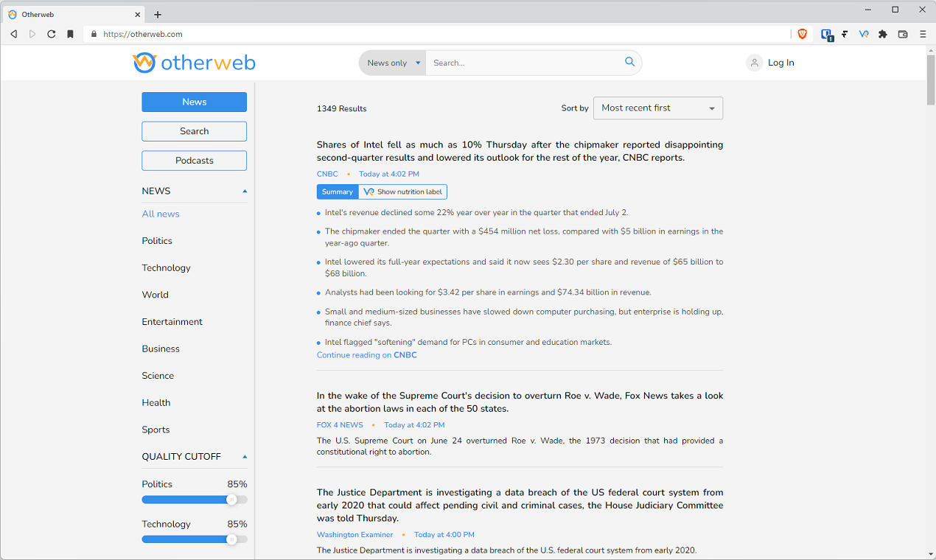This screenshot has height=560, width=936.
Task: Open a new tab with the plus icon
Action: tap(158, 15)
